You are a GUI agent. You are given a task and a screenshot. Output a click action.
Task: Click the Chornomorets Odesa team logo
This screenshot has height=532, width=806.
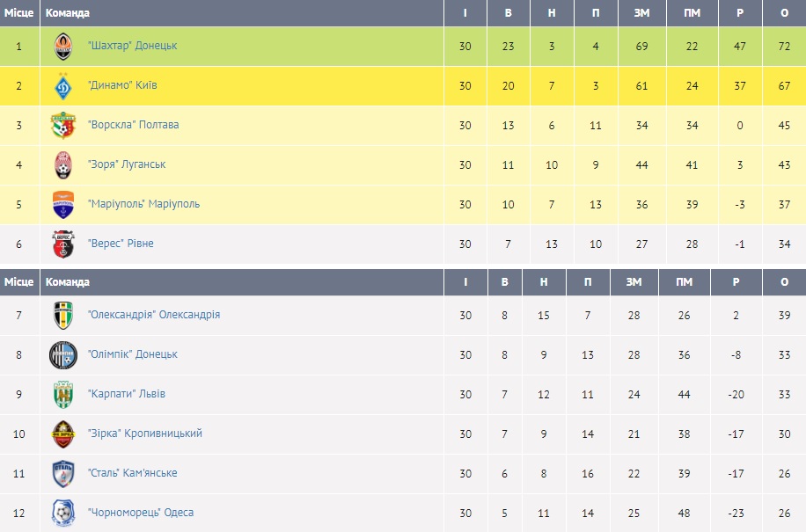63,513
